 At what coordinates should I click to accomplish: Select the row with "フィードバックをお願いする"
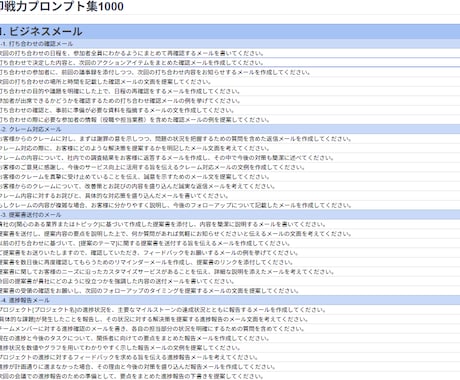pyautogui.click(x=230, y=253)
